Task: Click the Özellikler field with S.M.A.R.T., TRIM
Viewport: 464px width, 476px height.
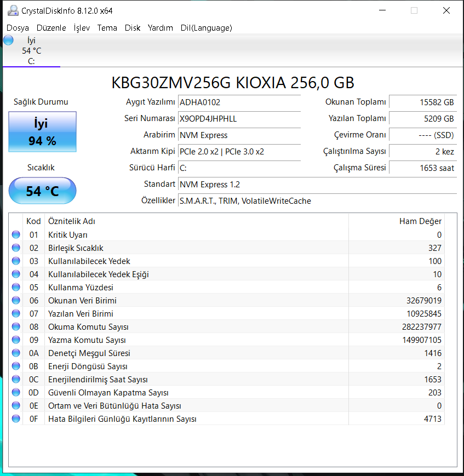Action: point(317,200)
